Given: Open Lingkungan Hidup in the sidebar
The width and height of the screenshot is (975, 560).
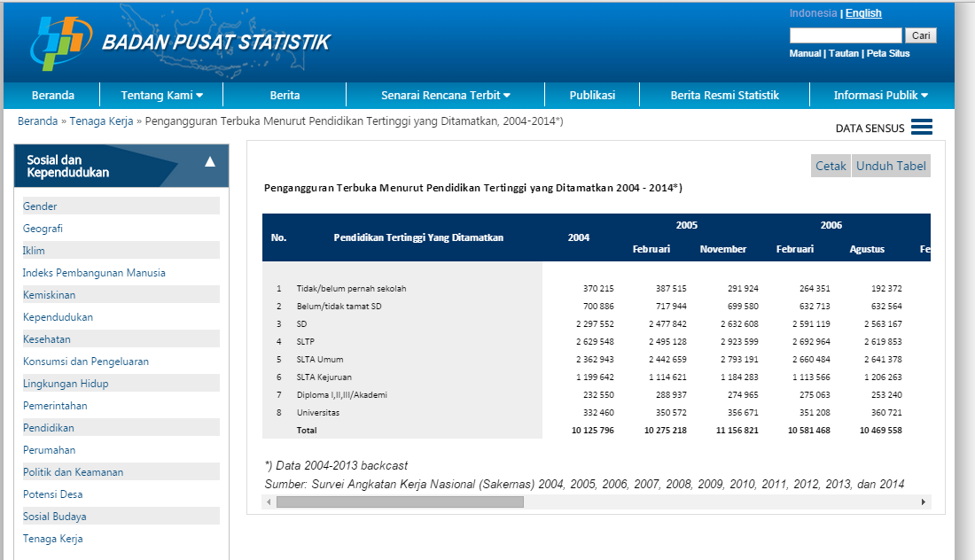Looking at the screenshot, I should [66, 384].
